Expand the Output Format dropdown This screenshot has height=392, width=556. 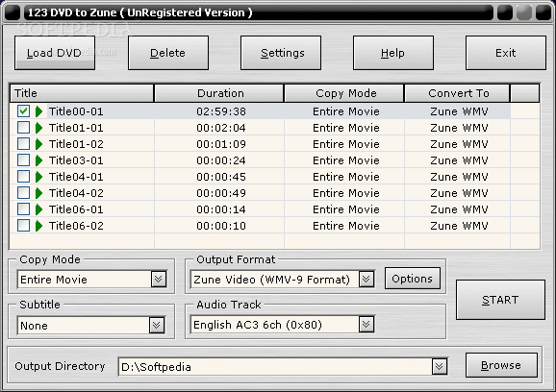point(366,279)
